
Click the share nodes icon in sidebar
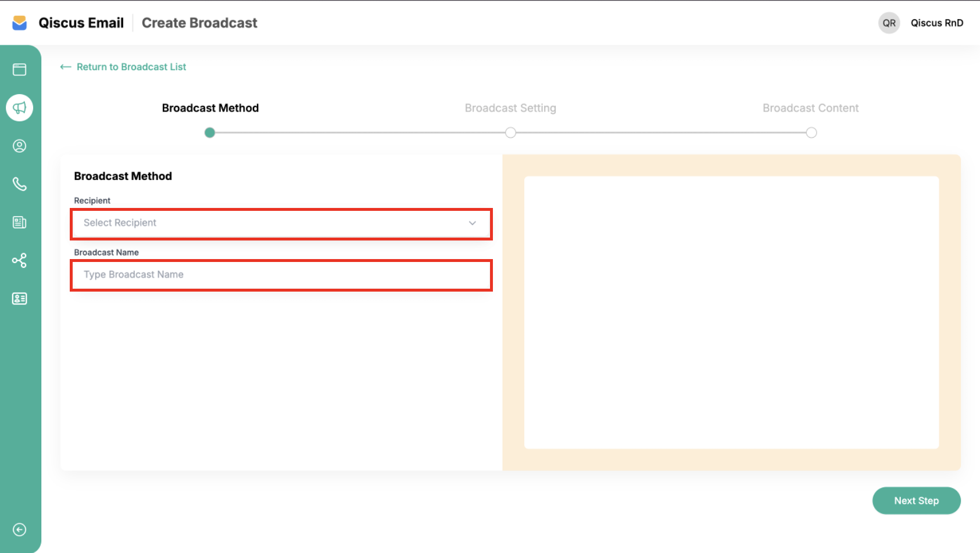(20, 260)
